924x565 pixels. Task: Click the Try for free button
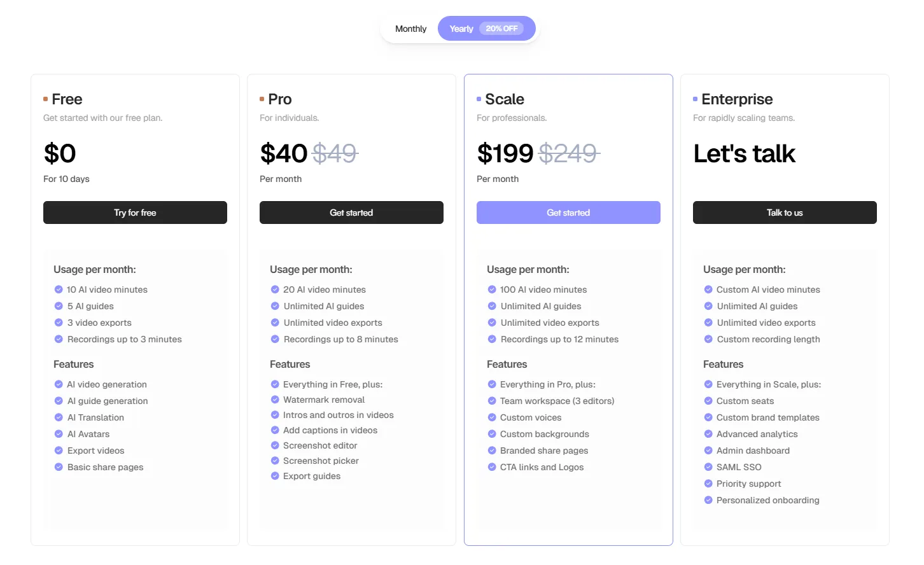[135, 213]
